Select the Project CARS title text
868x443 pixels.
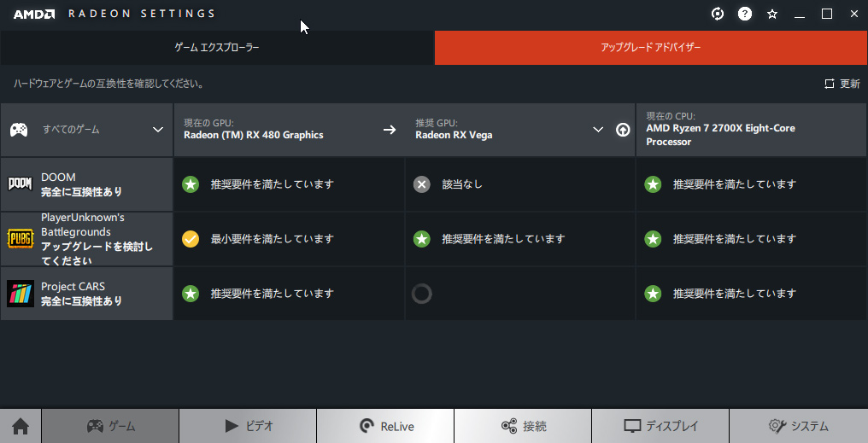pos(73,287)
